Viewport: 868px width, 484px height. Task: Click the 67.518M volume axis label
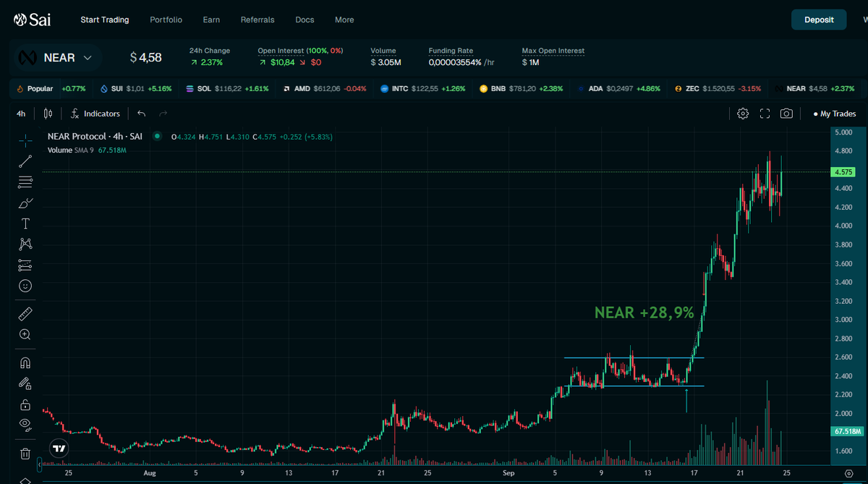click(847, 431)
